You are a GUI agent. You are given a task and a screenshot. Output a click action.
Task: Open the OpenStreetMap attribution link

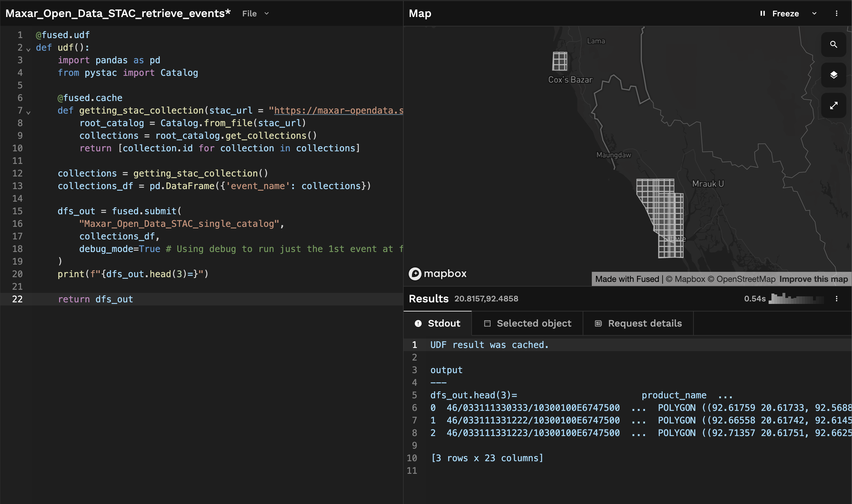742,279
